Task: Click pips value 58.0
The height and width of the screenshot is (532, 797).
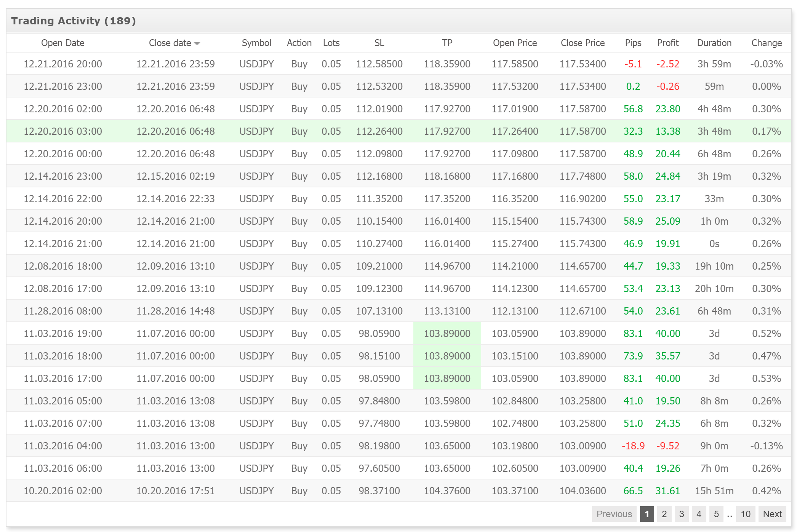Action: [633, 176]
